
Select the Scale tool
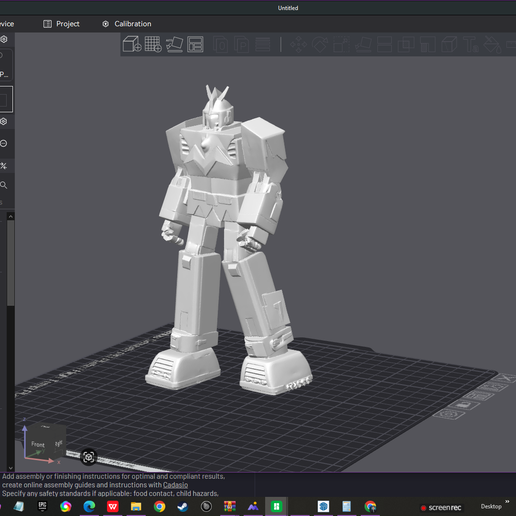pos(341,44)
